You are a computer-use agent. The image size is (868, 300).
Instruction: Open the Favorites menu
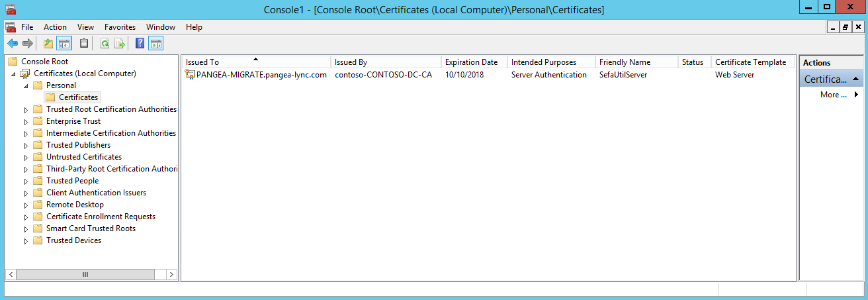(x=120, y=27)
